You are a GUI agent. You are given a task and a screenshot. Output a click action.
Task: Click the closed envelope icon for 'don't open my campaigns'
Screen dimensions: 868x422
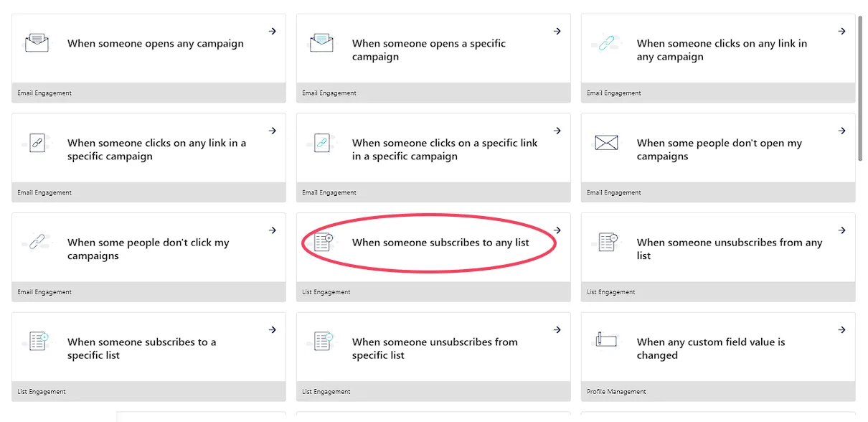(606, 143)
